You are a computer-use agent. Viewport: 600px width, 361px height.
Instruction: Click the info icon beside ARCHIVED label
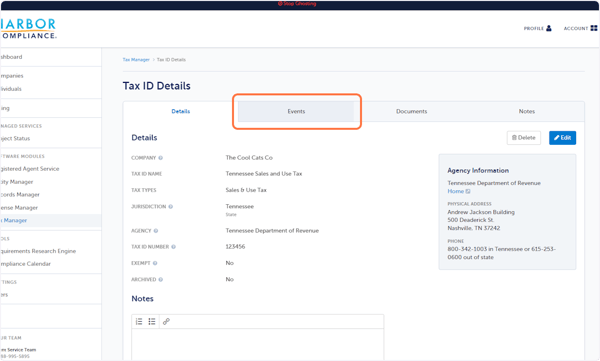161,280
